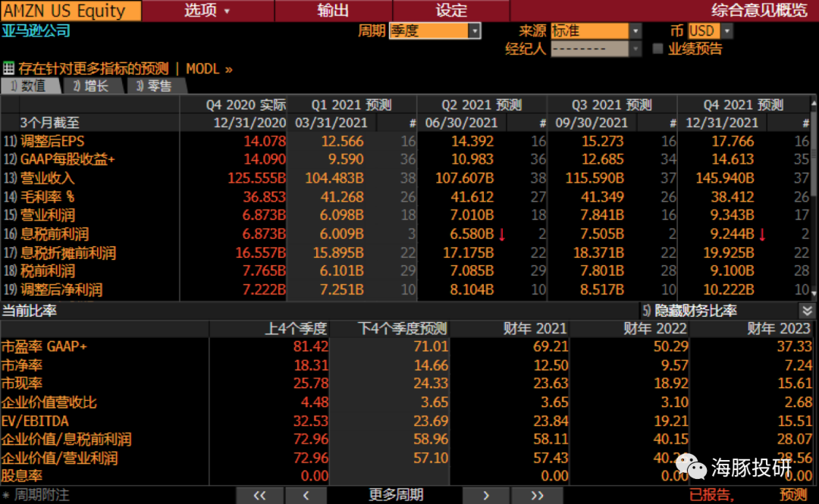Click the EV/EBITDA ratio row

click(407, 421)
